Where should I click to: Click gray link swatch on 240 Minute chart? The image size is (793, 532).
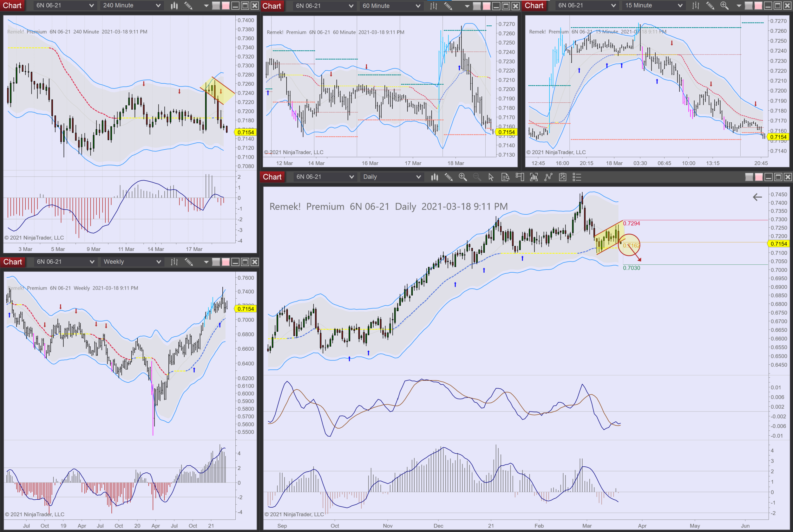coord(216,5)
